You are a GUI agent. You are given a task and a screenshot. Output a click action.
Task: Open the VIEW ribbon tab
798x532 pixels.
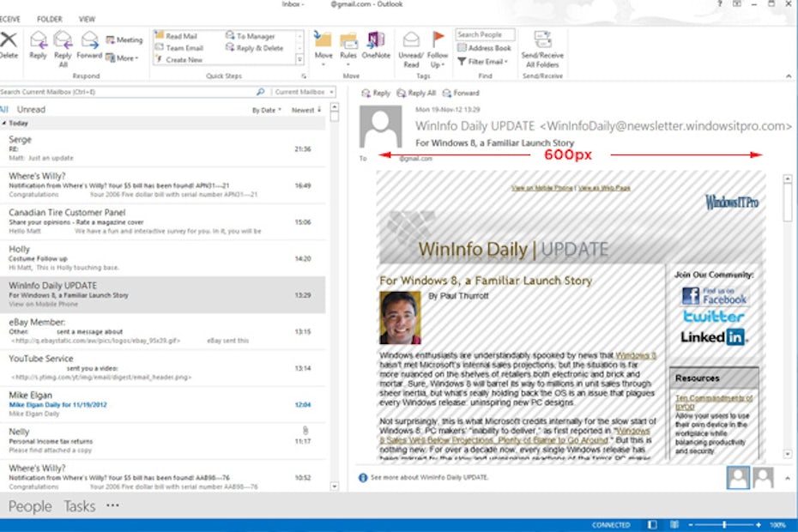point(87,18)
